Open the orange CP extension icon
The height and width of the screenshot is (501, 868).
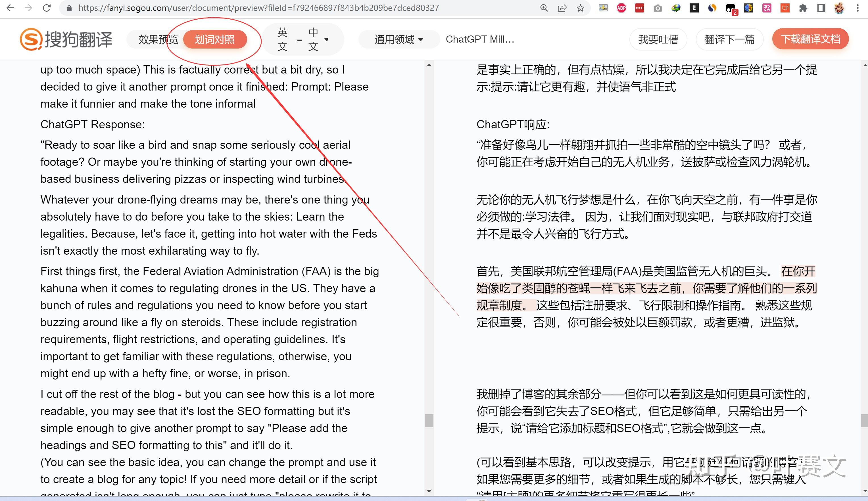(x=784, y=8)
